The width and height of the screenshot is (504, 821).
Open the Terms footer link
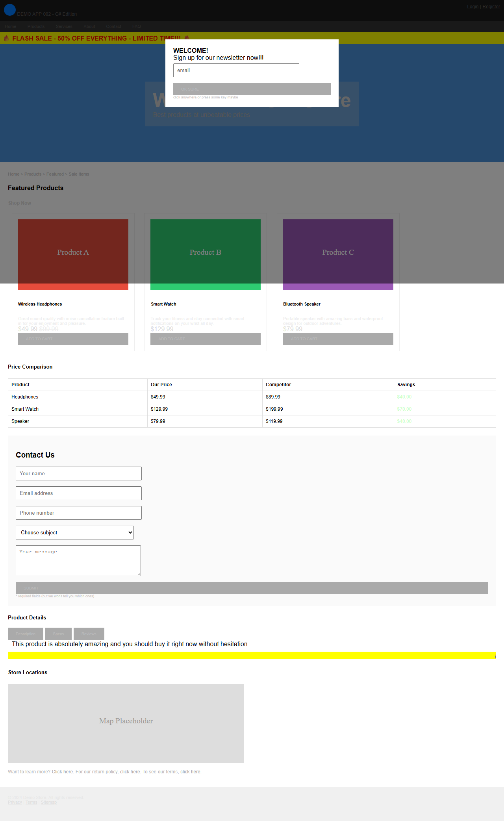click(31, 802)
